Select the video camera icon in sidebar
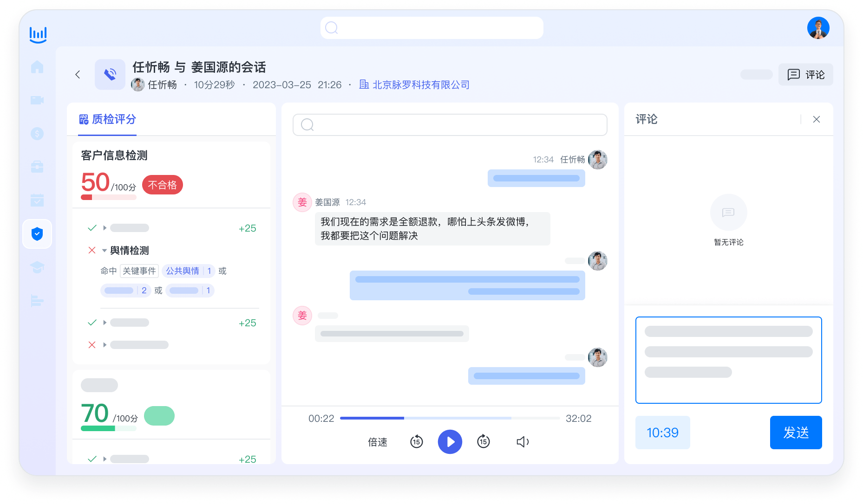863x504 pixels. point(37,100)
